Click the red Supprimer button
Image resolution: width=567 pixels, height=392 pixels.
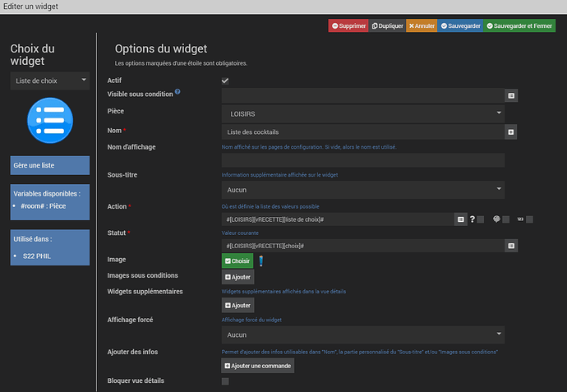pyautogui.click(x=348, y=26)
